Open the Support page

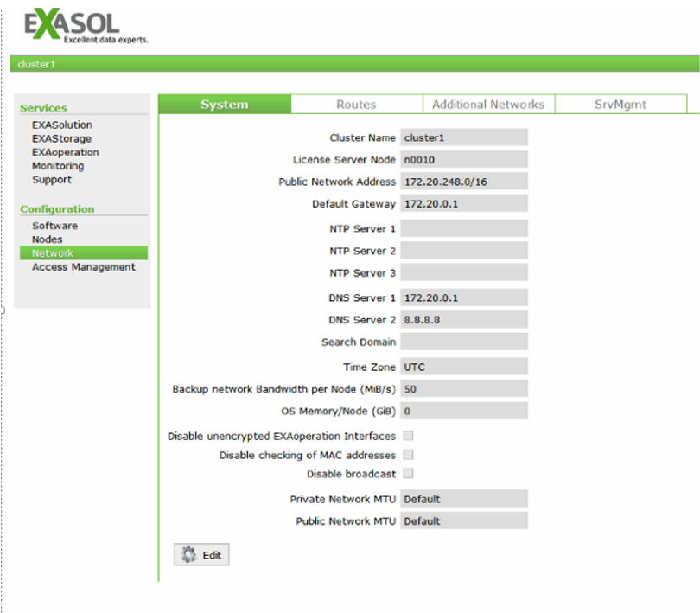click(51, 179)
